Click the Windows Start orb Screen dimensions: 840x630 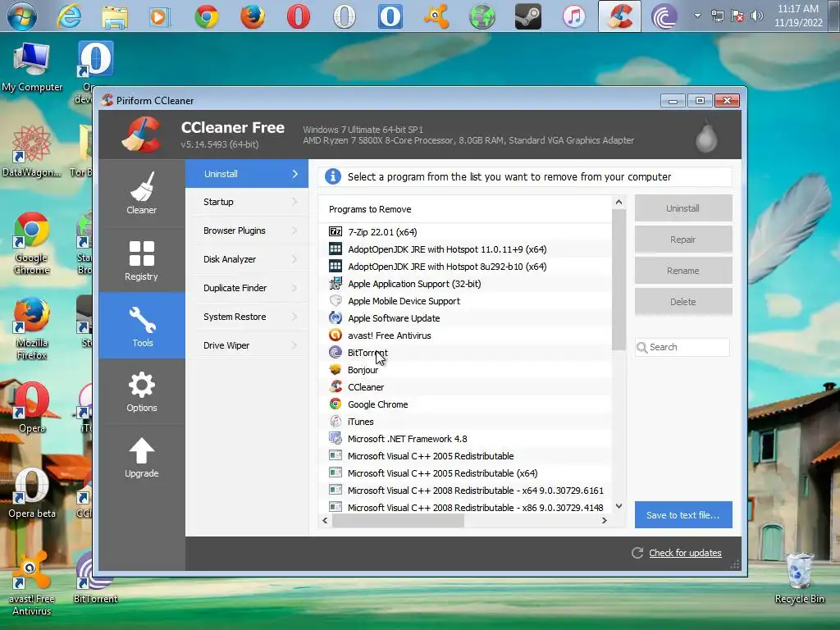pos(22,16)
